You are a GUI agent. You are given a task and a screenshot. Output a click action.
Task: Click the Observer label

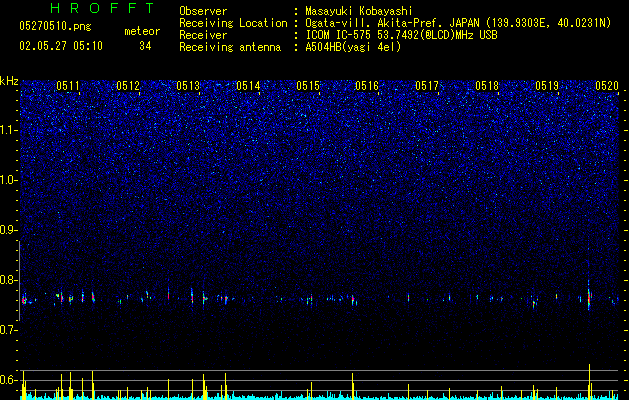(203, 11)
